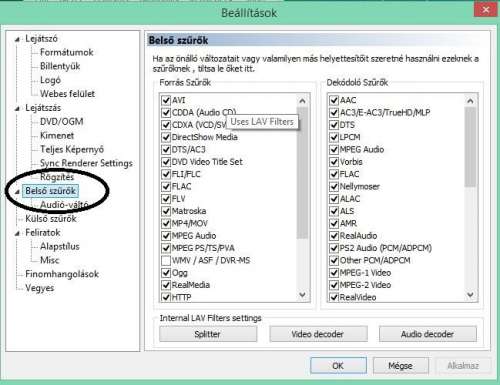
Task: Toggle the source FLAC checkbox beside FLV
Action: click(166, 186)
